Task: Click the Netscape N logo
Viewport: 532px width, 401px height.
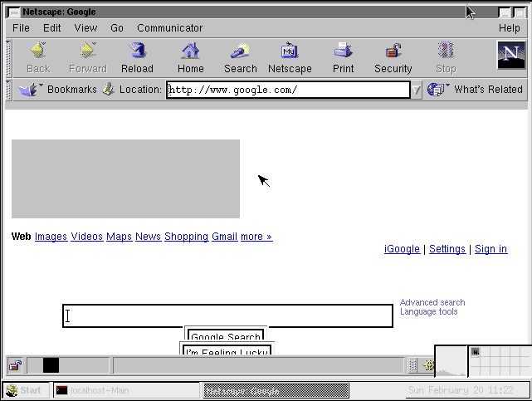Action: (x=510, y=56)
